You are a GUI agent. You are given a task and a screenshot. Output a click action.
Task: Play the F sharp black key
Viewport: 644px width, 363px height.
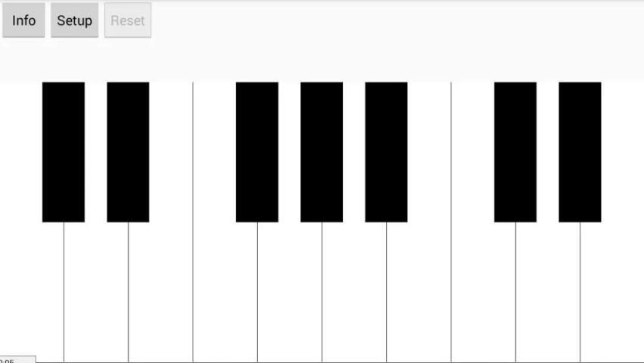(257, 152)
